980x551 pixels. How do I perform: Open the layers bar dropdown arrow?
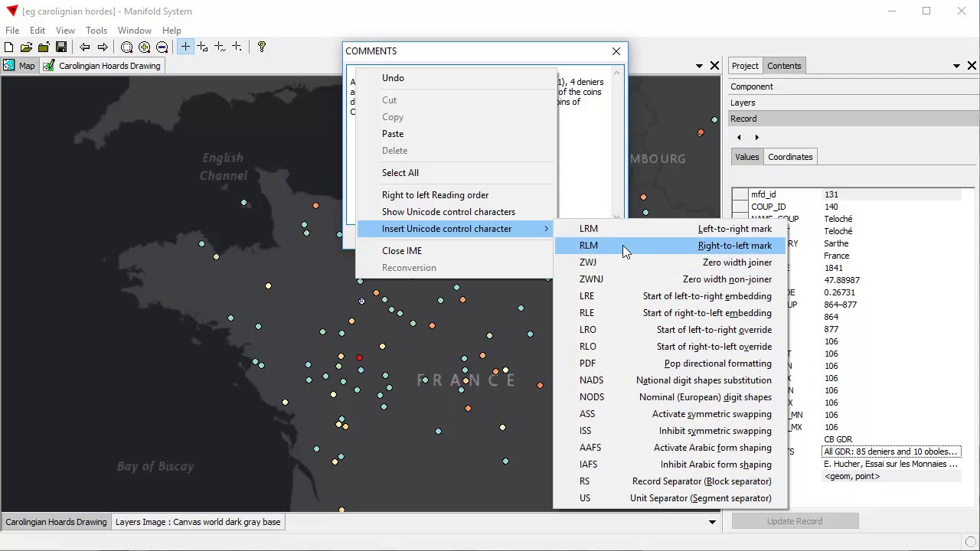coord(712,522)
